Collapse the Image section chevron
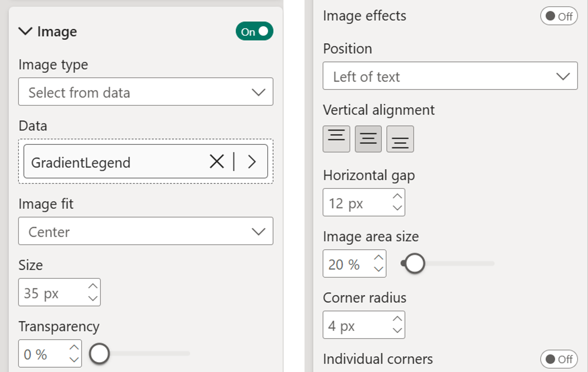Image resolution: width=588 pixels, height=372 pixels. click(x=25, y=31)
